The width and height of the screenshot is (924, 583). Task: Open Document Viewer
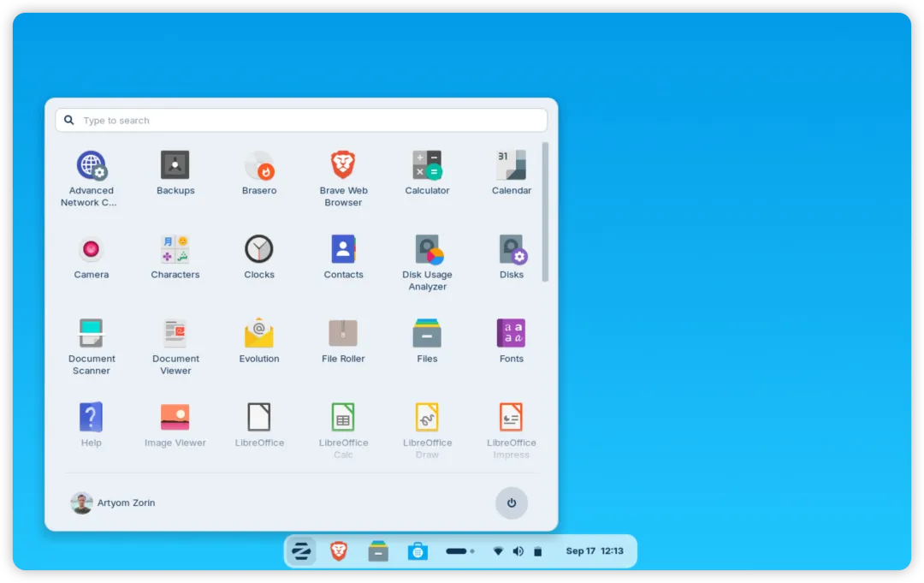pyautogui.click(x=175, y=347)
